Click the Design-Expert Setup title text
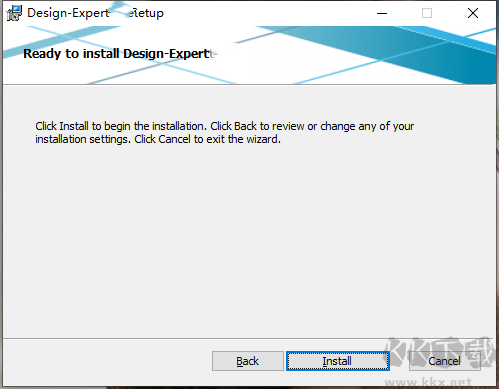Image resolution: width=499 pixels, height=389 pixels. (x=95, y=13)
